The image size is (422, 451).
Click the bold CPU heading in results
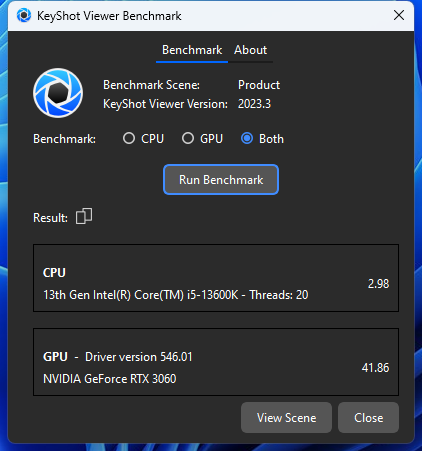click(54, 273)
